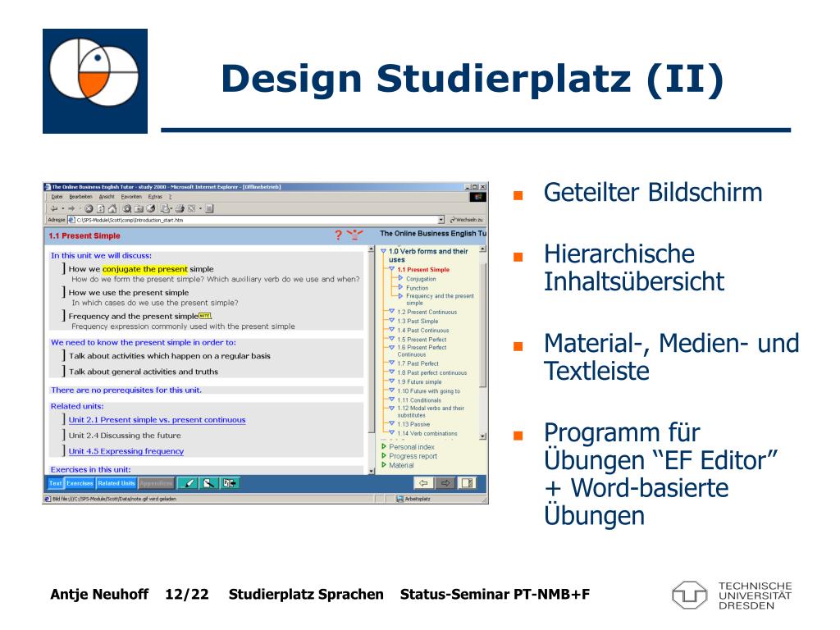Click the highlighted 'conjugate the present' text
840x630 pixels.
(x=144, y=269)
